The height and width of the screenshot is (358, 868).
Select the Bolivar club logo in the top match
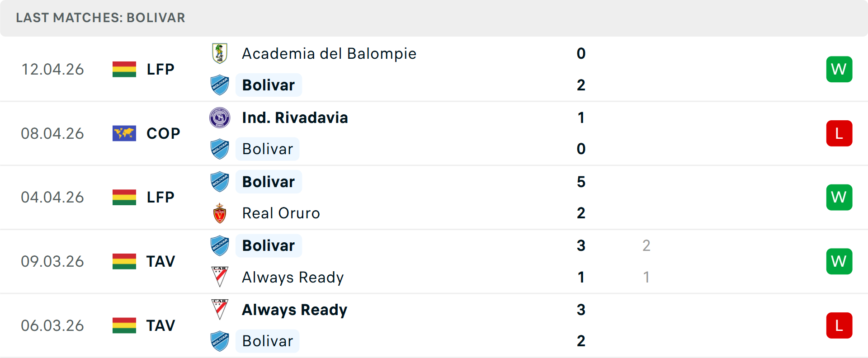click(x=220, y=85)
